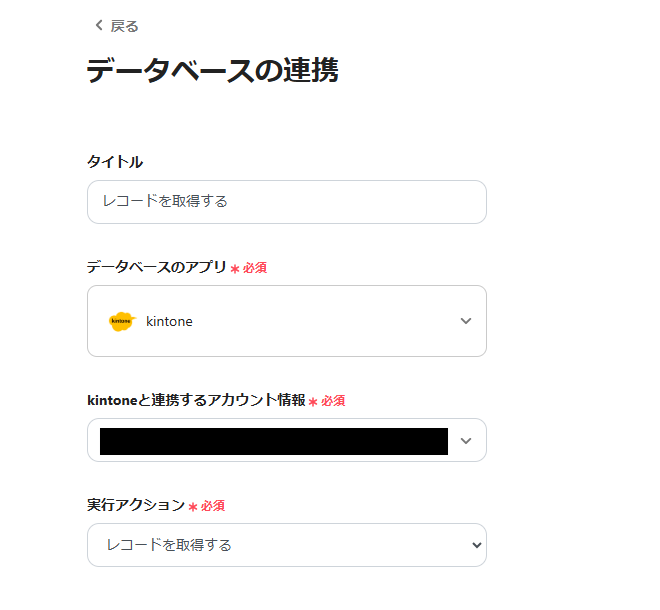Viewport: 660px width, 610px height.
Task: Focus the タイトル text input field
Action: [286, 202]
